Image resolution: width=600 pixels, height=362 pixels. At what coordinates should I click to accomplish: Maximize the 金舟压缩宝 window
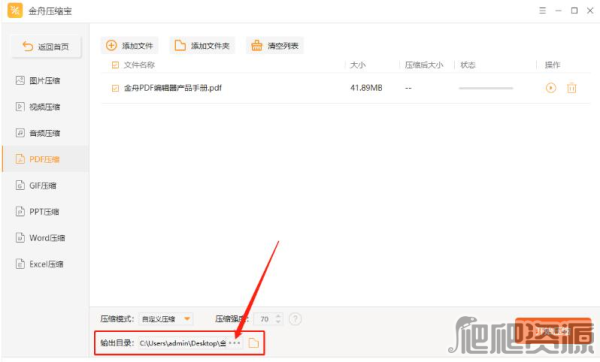(574, 11)
